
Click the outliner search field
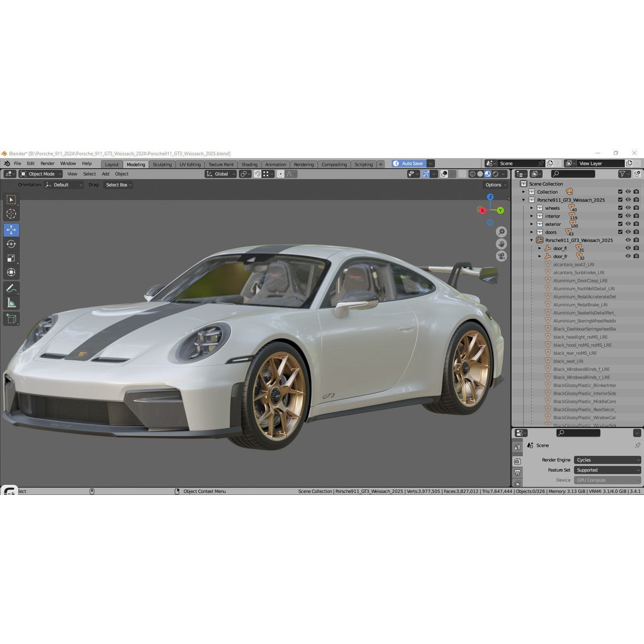pyautogui.click(x=573, y=174)
